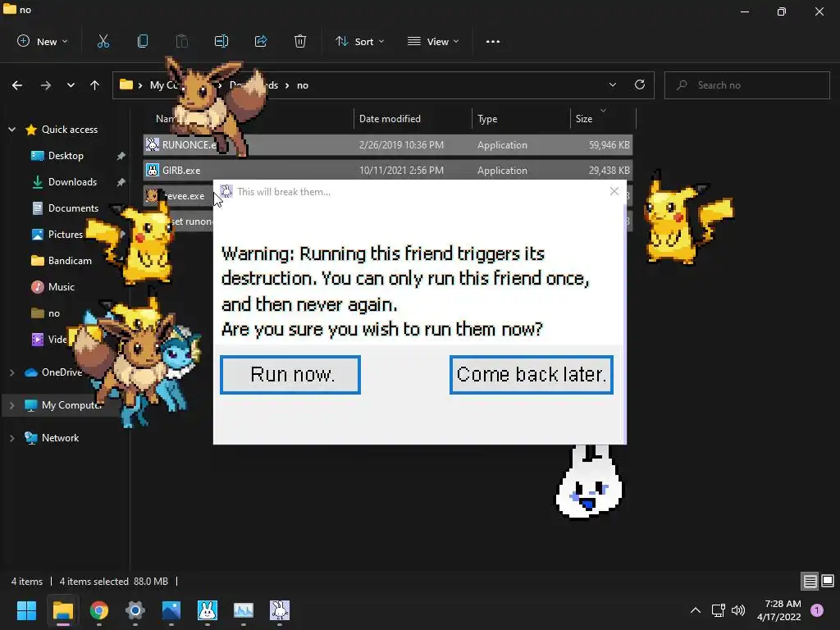Select Documents in Quick access
Image resolution: width=840 pixels, height=630 pixels.
tap(73, 208)
